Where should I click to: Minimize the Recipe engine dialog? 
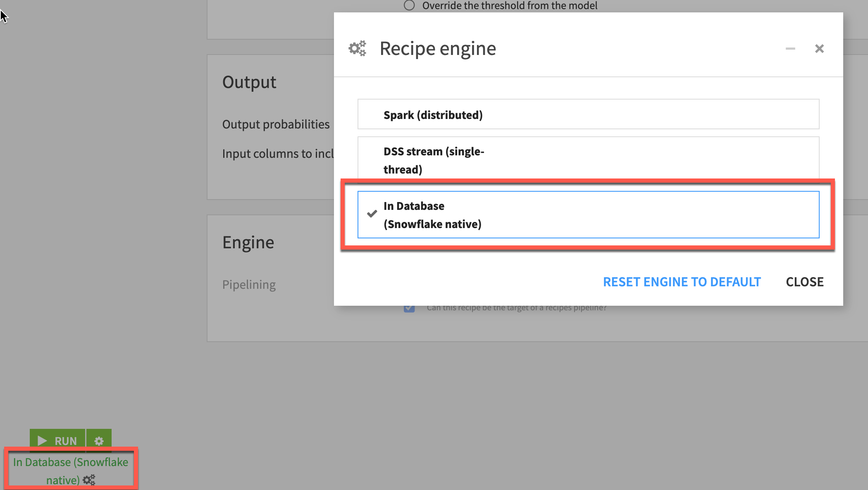pos(790,49)
